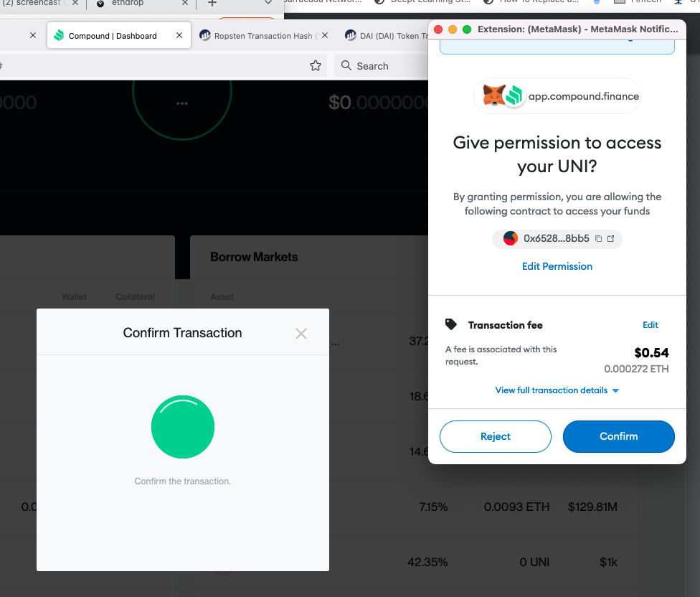Screen dimensions: 700x597
Task: Click the green loading spinner circle
Action: click(183, 427)
